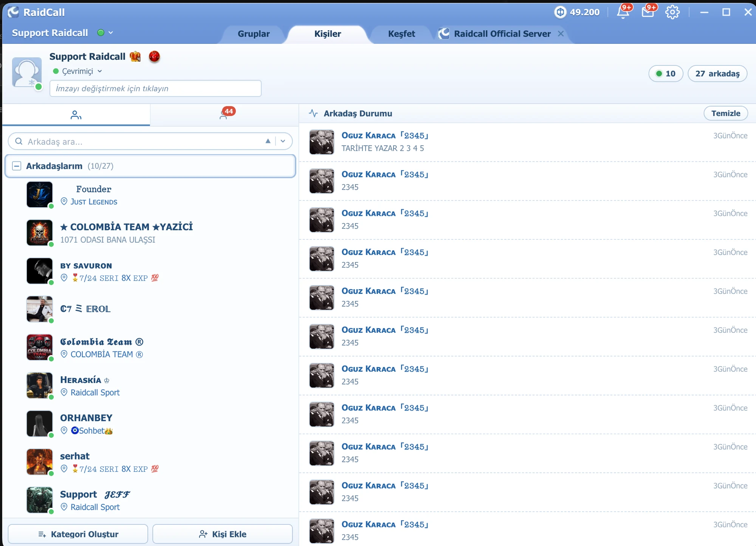Click serhat's avatar
756x546 pixels.
click(40, 462)
